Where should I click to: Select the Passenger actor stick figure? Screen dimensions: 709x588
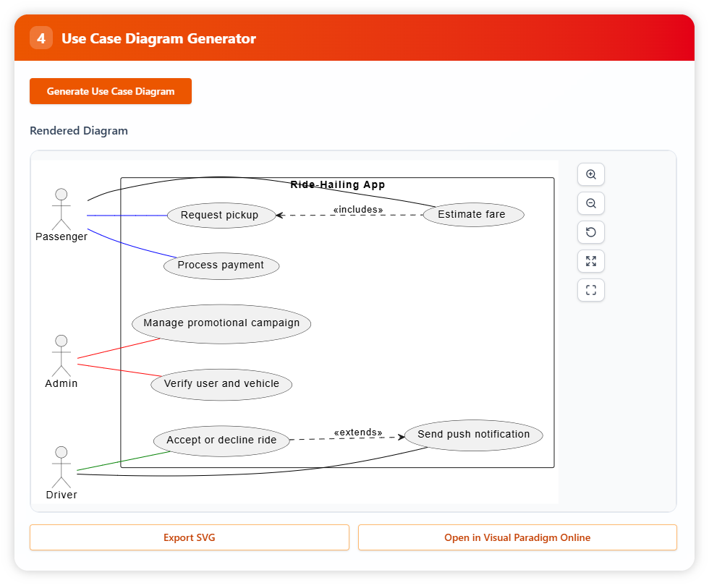click(x=61, y=208)
